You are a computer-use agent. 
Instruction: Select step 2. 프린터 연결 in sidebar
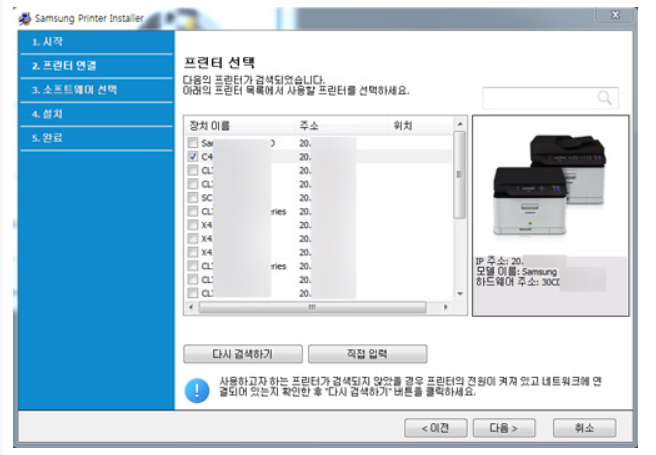(x=96, y=66)
